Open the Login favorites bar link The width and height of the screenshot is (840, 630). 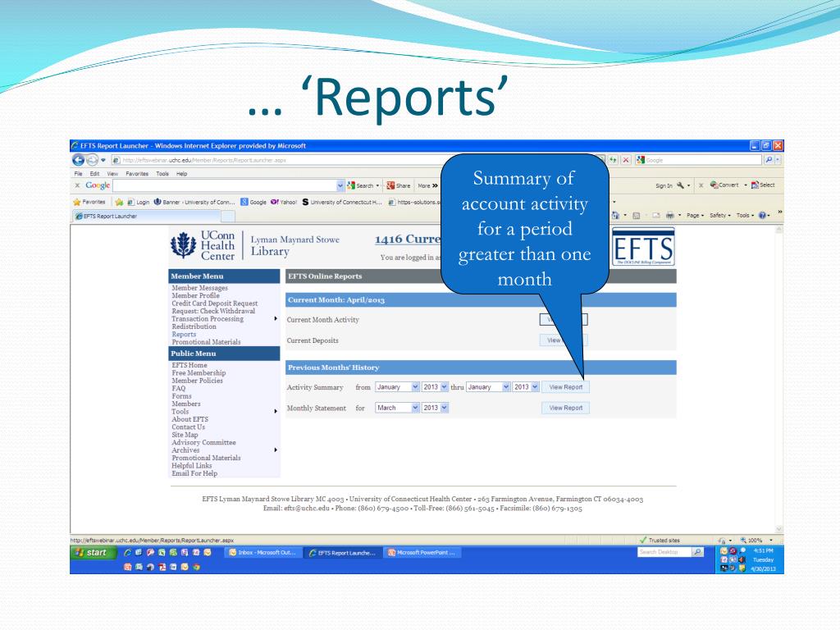click(x=138, y=202)
